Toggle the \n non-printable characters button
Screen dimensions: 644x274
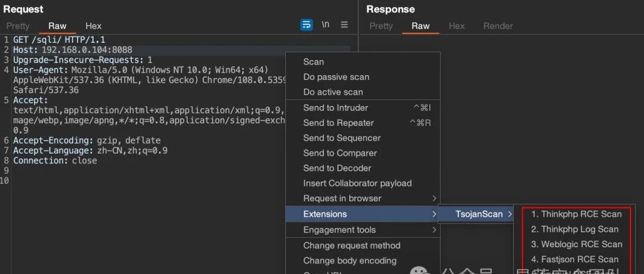pos(326,24)
